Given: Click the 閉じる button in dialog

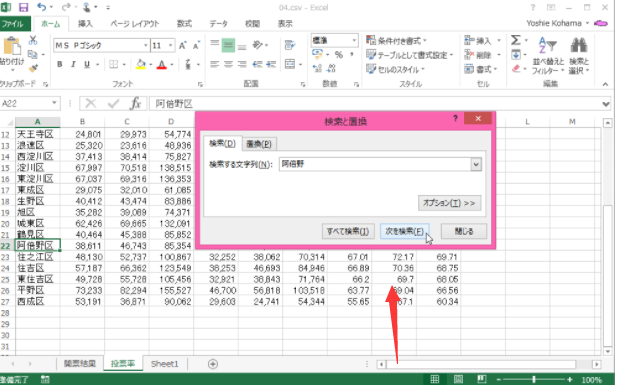Looking at the screenshot, I should (x=464, y=231).
